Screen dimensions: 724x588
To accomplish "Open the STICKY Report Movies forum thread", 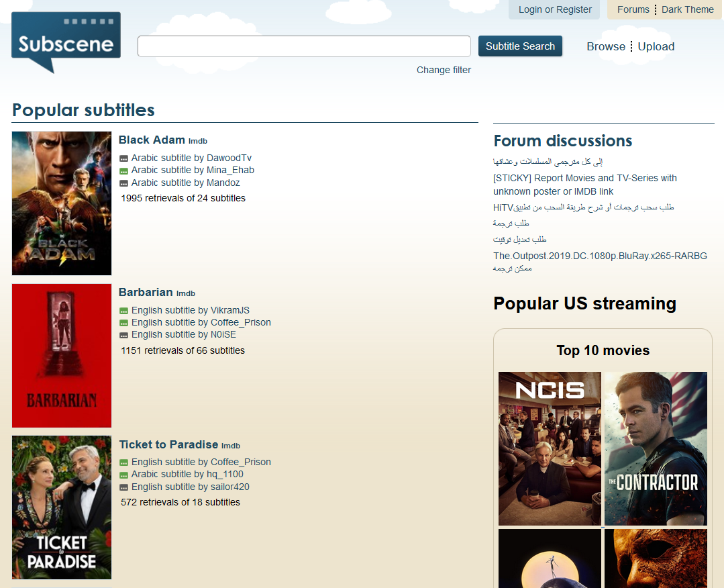I will click(x=585, y=185).
